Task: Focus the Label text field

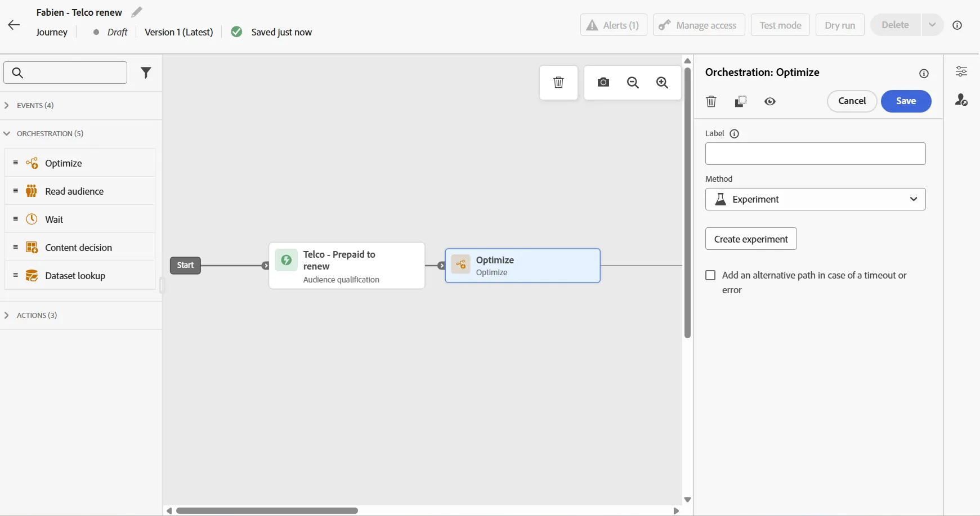Action: [815, 154]
